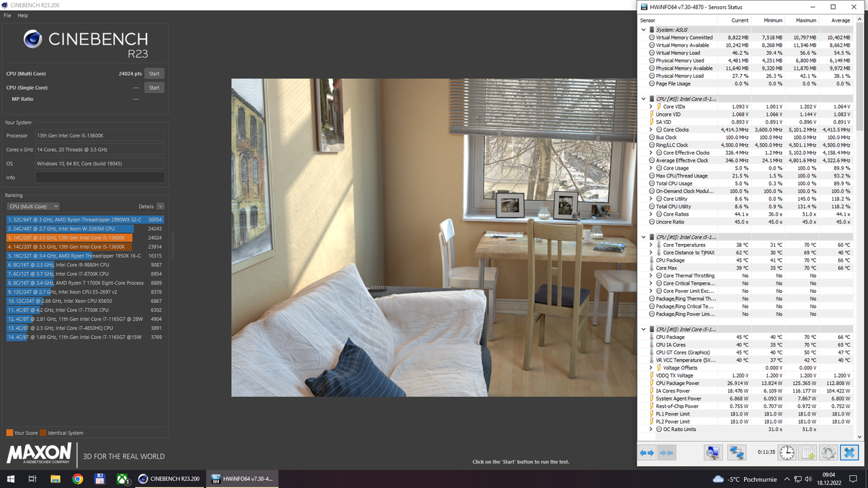Open the File menu in Cinebench
The image size is (868, 488).
click(6, 15)
